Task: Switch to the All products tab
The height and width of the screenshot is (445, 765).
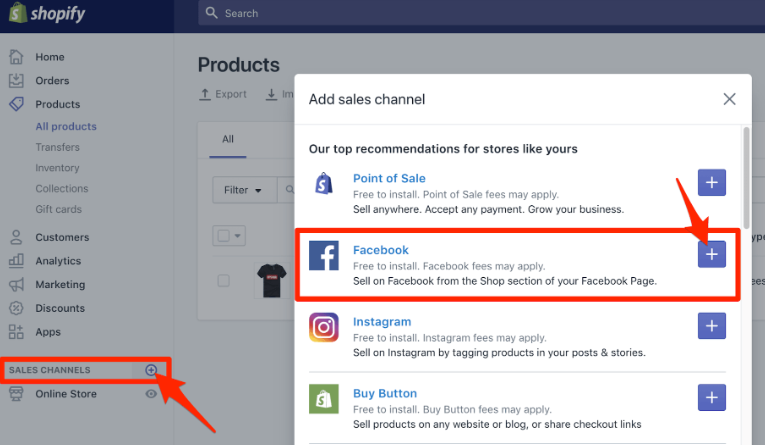Action: [x=228, y=140]
